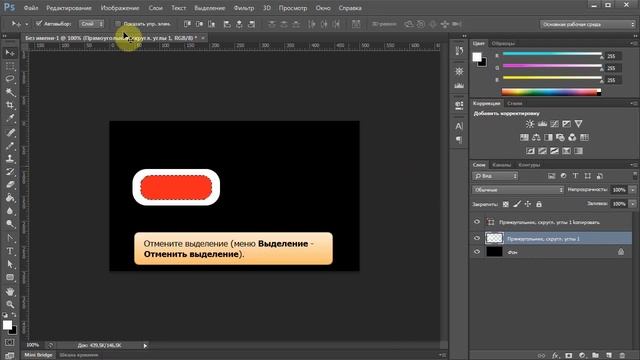The image size is (640, 360).
Task: Select the Eraser tool
Action: coord(10,185)
